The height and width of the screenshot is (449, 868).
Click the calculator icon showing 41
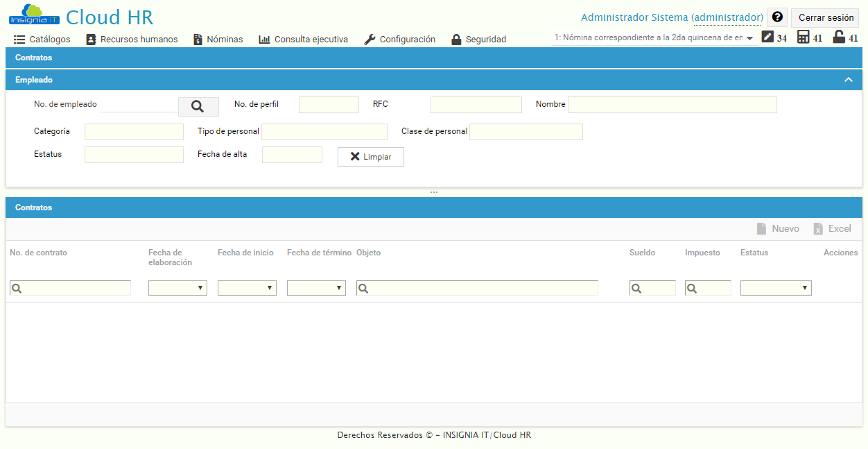(804, 37)
